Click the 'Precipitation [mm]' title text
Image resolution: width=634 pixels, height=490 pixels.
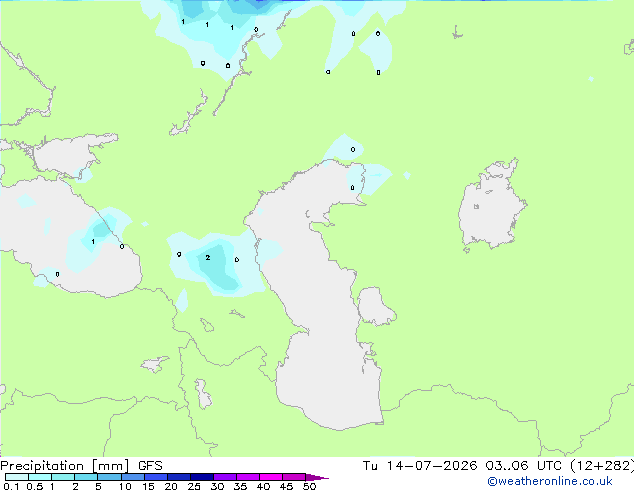(x=64, y=466)
